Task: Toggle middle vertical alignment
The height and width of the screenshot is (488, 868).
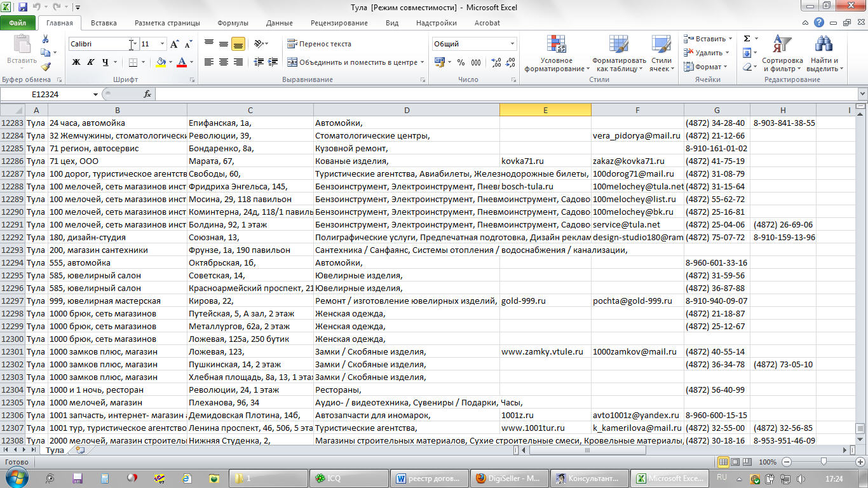Action: pyautogui.click(x=224, y=44)
